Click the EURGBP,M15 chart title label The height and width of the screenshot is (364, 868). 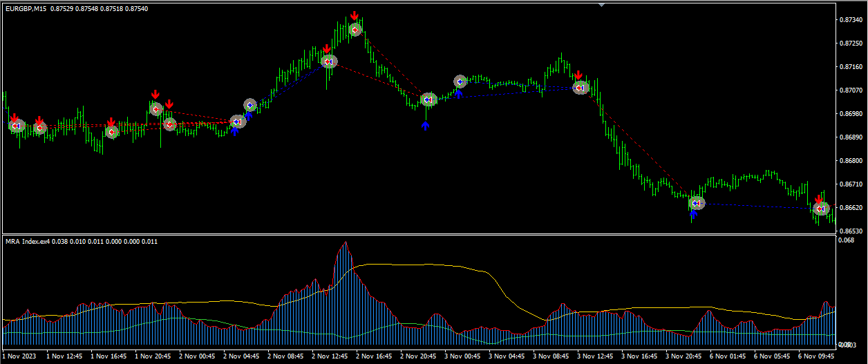tap(27, 9)
